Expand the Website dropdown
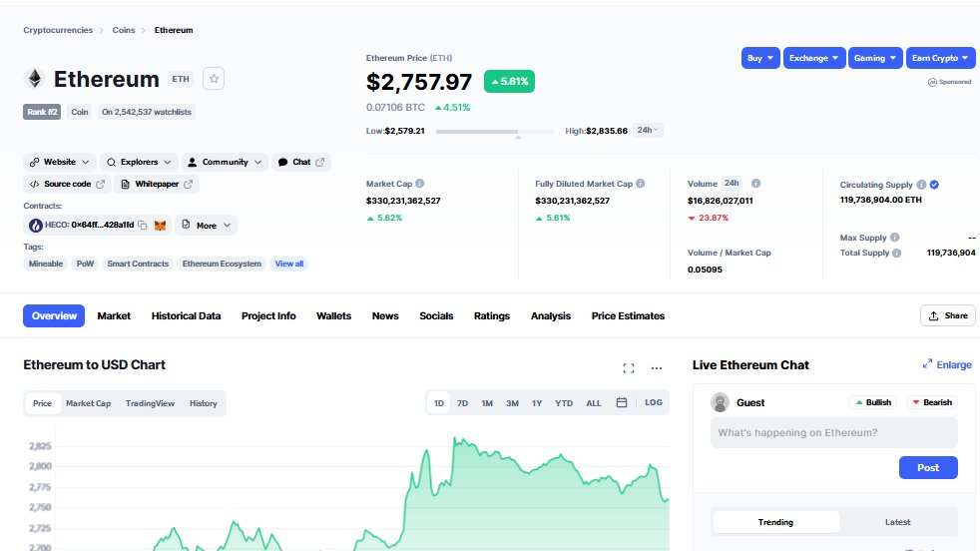This screenshot has height=551, width=980. (x=60, y=162)
